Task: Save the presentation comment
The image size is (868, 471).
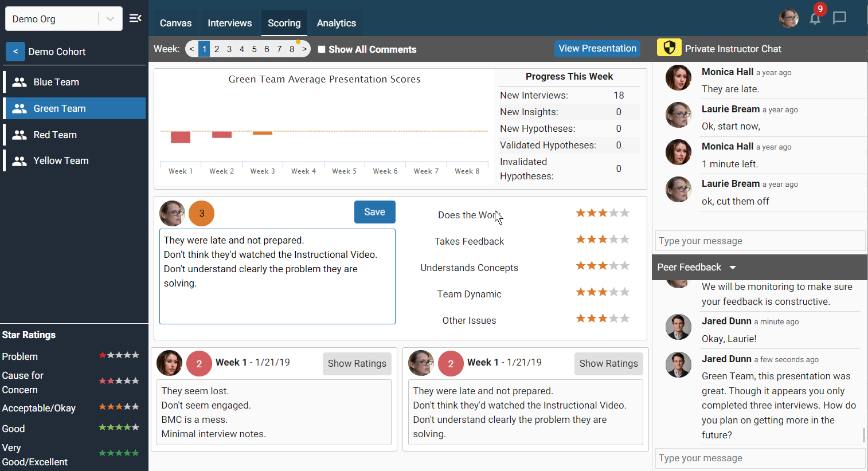Action: click(x=374, y=212)
